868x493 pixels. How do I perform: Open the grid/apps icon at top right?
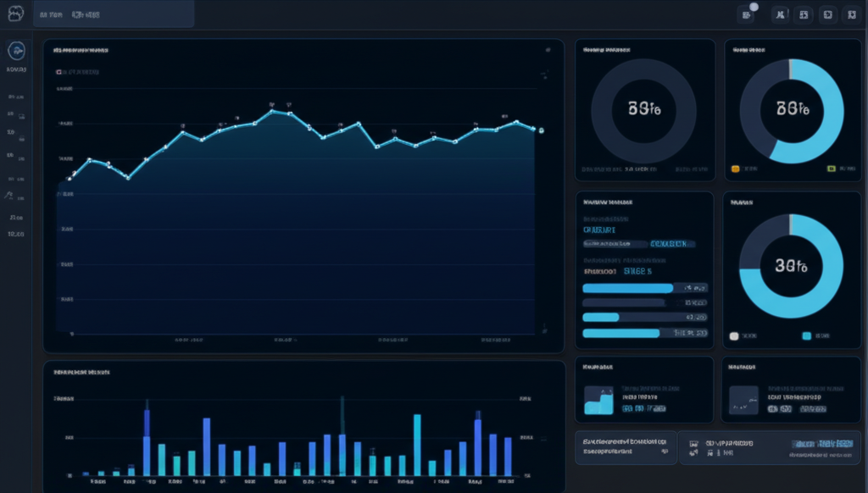pos(802,14)
